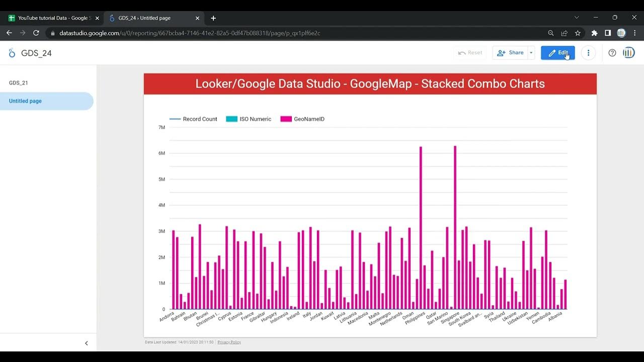Click the browser share page icon
The width and height of the screenshot is (644, 362).
[564, 33]
